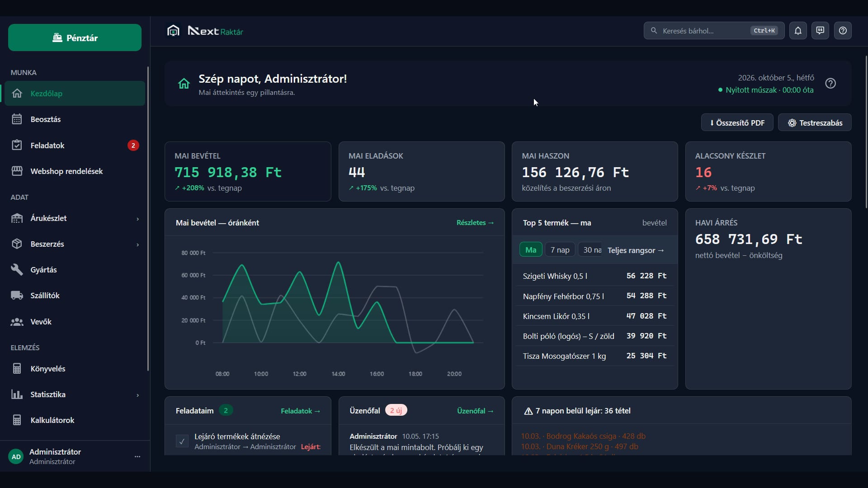Open administrator profile three-dot menu
This screenshot has width=868, height=488.
(x=137, y=456)
